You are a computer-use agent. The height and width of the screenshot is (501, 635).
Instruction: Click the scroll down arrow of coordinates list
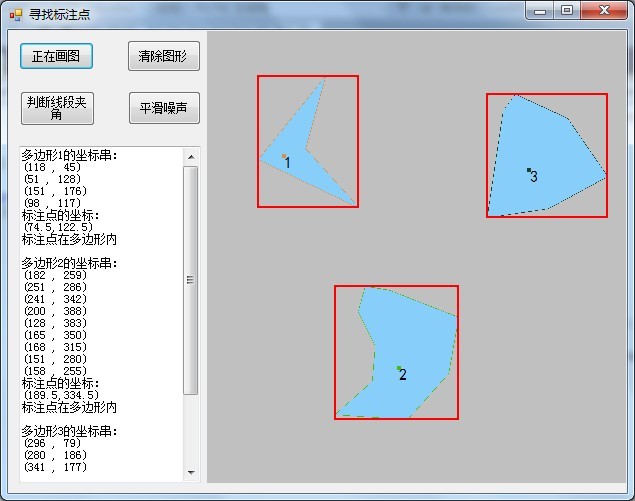tap(191, 472)
